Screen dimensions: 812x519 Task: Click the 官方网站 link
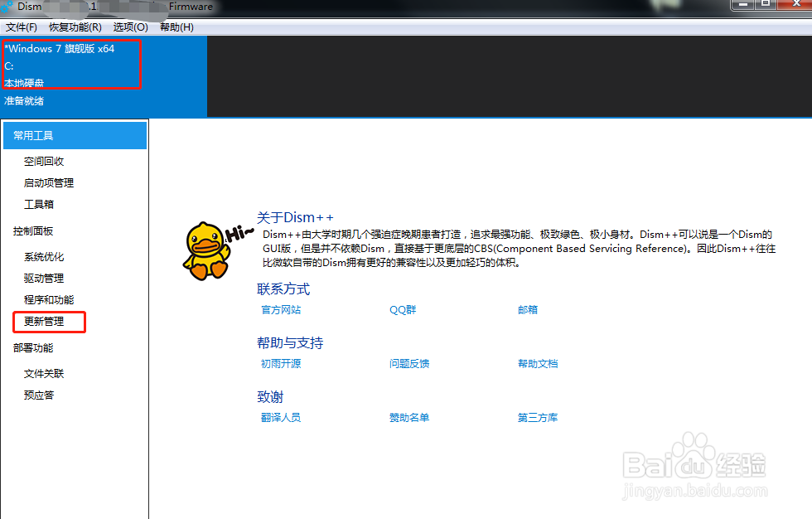tap(281, 310)
